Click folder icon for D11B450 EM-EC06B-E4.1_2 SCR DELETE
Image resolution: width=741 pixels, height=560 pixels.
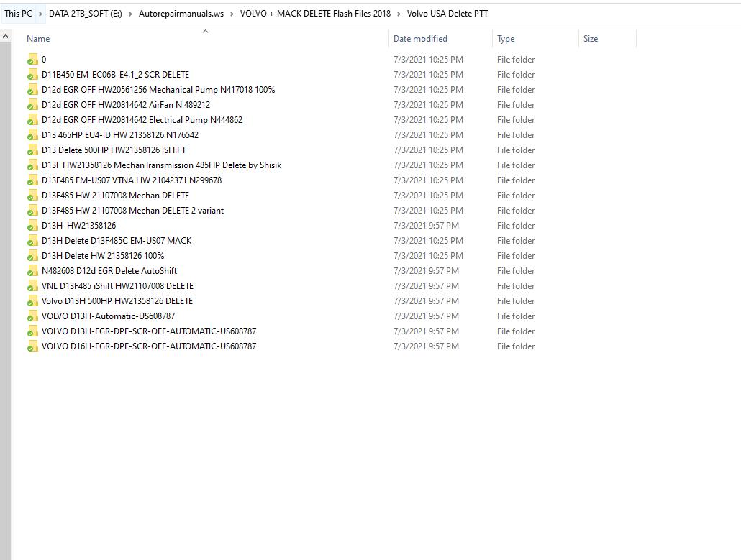pyautogui.click(x=32, y=75)
